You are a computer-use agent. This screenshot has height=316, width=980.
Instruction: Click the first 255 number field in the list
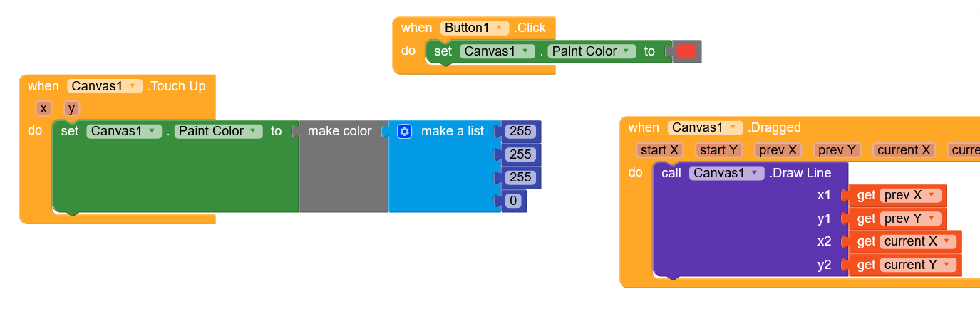tap(520, 131)
